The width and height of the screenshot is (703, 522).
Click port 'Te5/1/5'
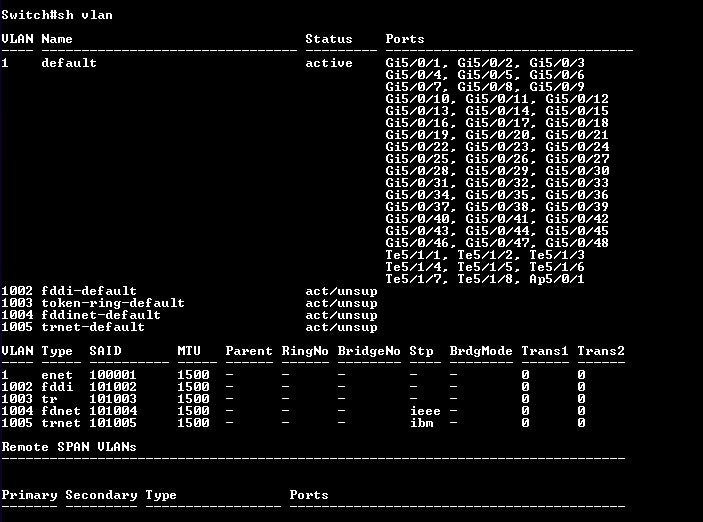(485, 267)
